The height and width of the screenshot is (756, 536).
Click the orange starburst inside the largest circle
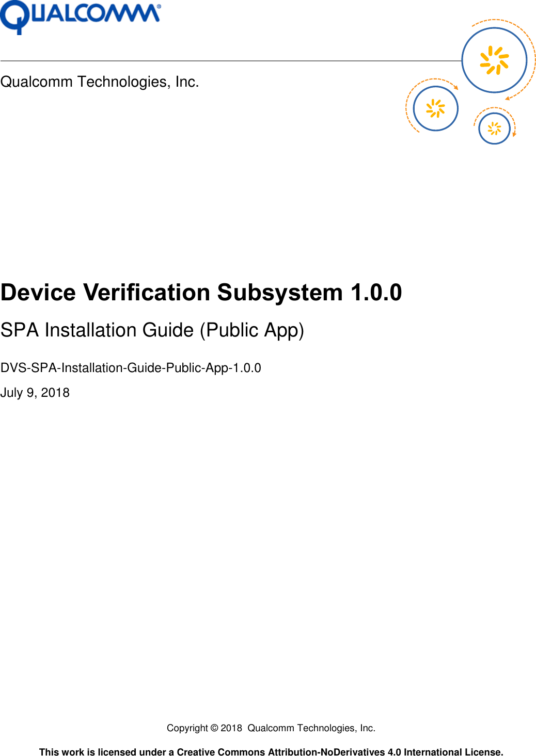(x=494, y=59)
